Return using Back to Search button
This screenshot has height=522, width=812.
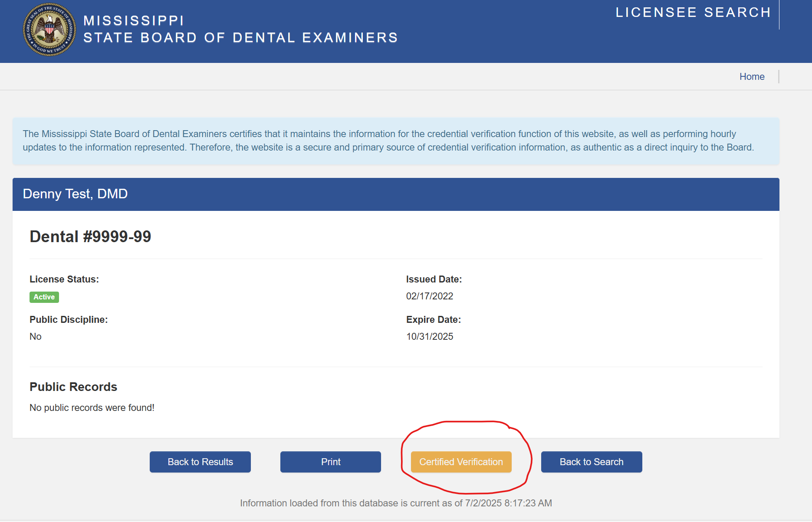(x=592, y=462)
